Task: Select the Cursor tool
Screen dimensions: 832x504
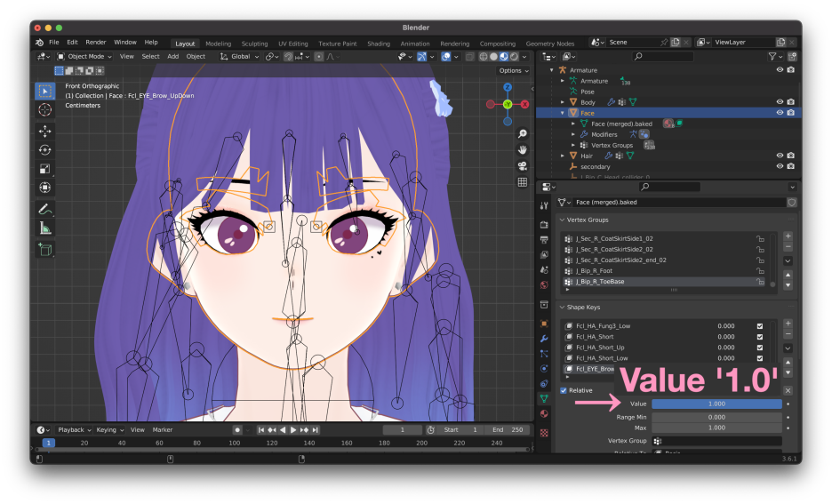Action: 45,110
